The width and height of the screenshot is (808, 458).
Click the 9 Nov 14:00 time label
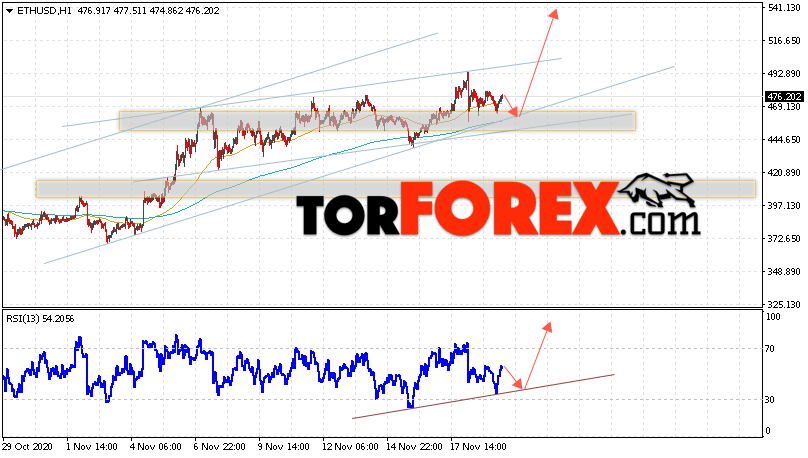click(283, 446)
